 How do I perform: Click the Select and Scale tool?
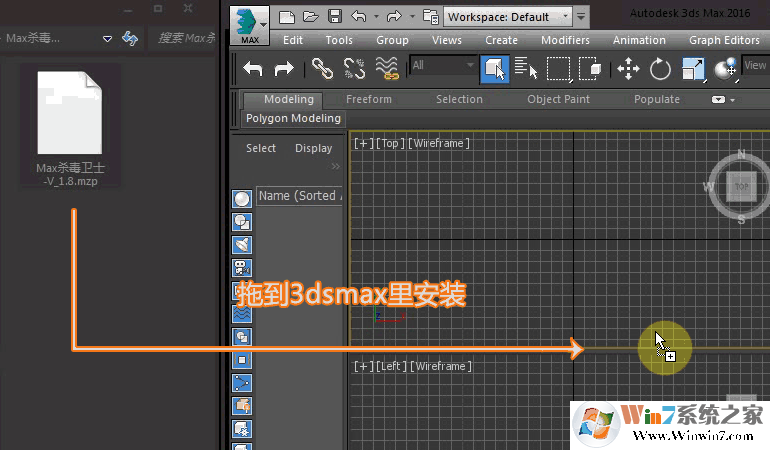pyautogui.click(x=692, y=68)
